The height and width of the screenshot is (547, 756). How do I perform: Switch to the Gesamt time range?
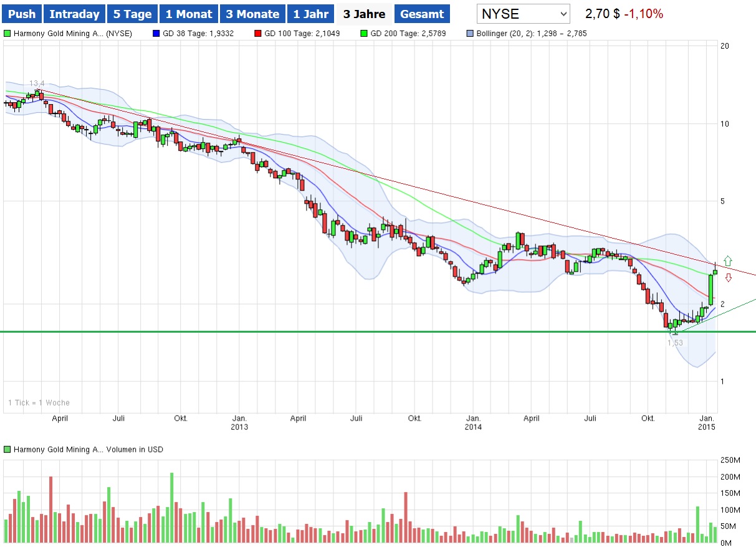[422, 13]
